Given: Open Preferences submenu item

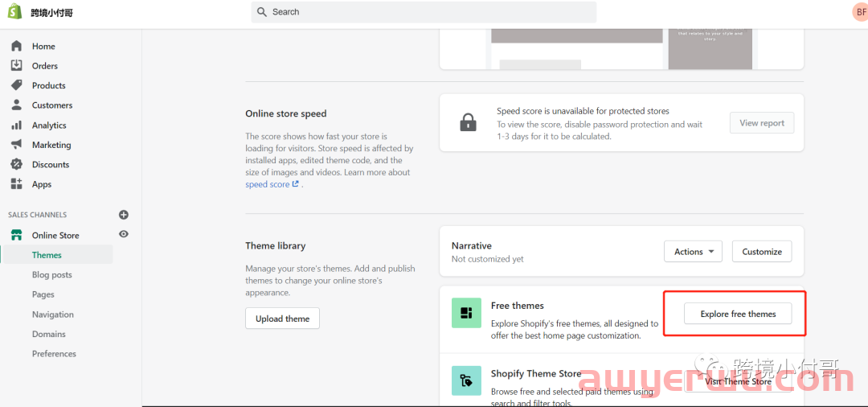Looking at the screenshot, I should click(55, 354).
